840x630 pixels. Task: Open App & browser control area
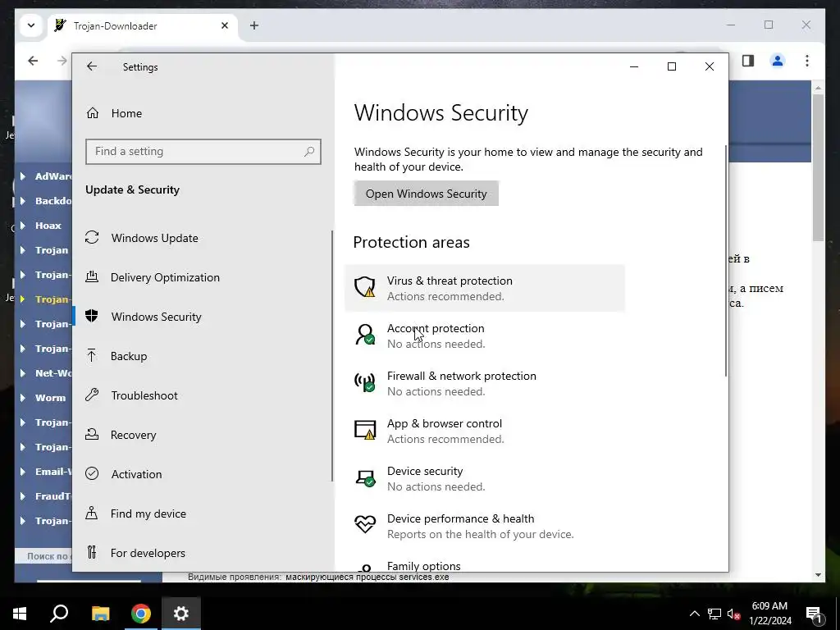pyautogui.click(x=485, y=431)
